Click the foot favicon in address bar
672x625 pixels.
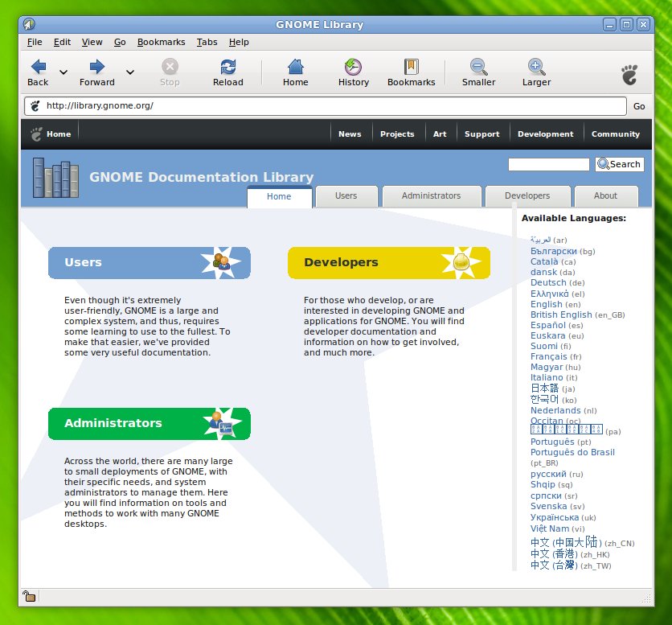tap(35, 105)
